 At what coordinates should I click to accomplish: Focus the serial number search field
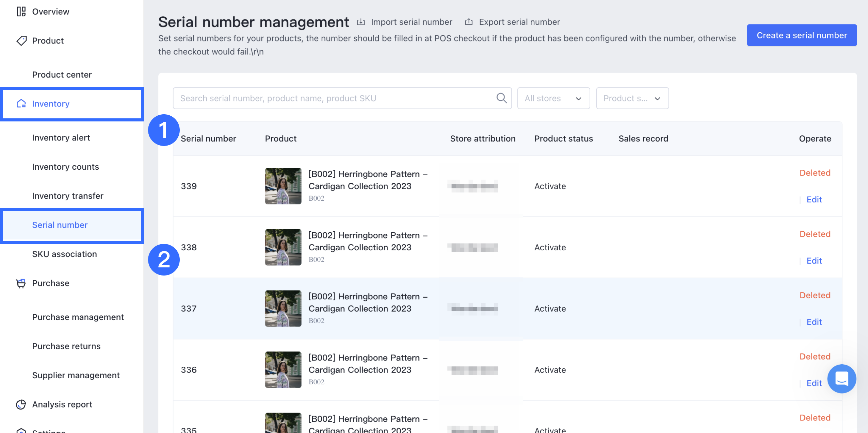click(x=335, y=98)
